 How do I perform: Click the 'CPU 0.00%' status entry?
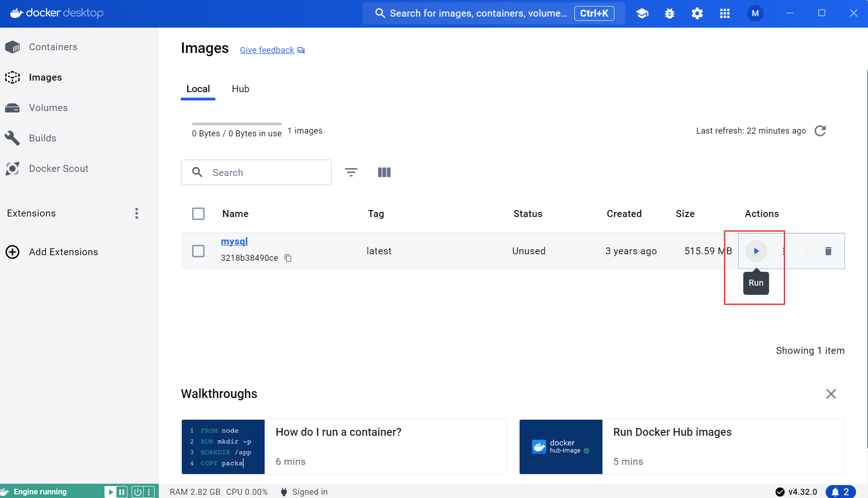[247, 492]
